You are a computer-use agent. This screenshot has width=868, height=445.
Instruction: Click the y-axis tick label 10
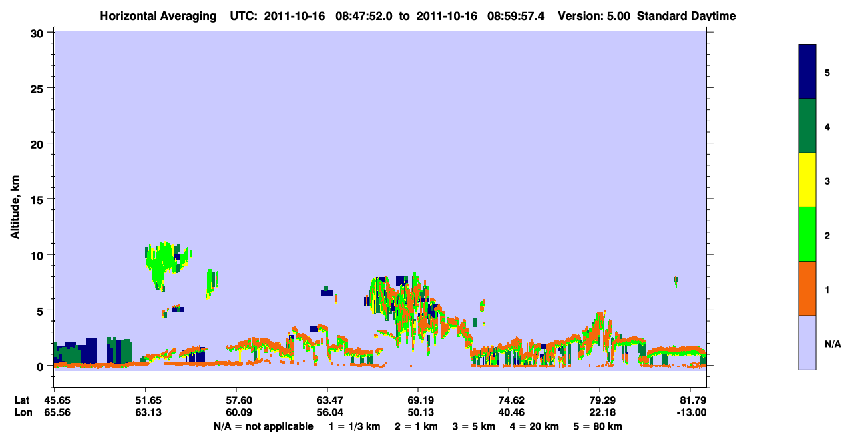(x=39, y=255)
